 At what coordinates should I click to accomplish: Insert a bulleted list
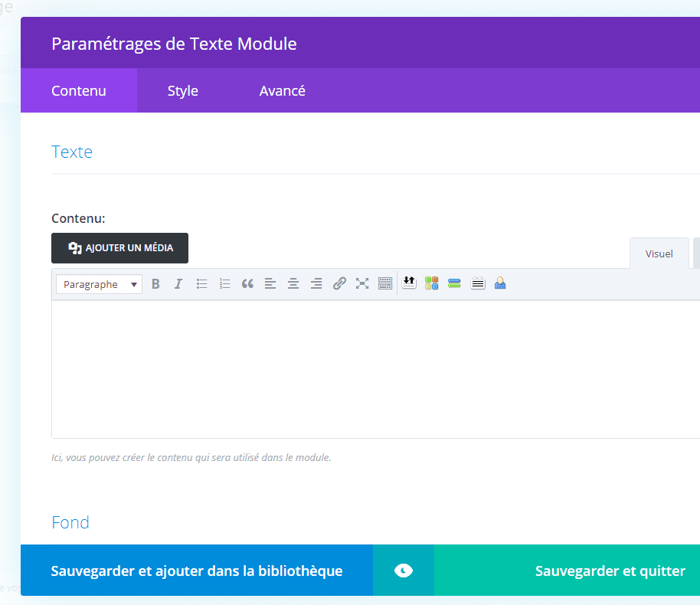coord(201,283)
